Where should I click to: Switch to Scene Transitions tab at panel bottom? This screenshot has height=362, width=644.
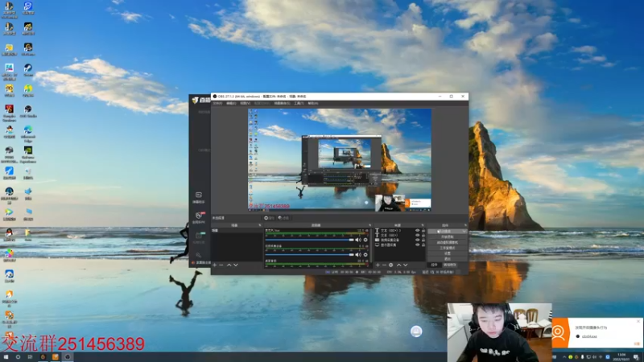(x=450, y=265)
